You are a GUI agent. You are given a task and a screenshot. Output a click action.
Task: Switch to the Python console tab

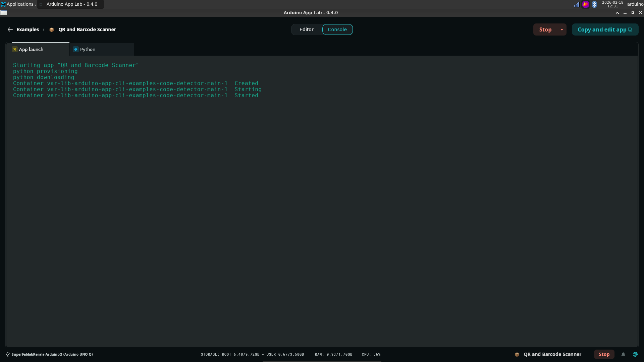click(x=88, y=49)
